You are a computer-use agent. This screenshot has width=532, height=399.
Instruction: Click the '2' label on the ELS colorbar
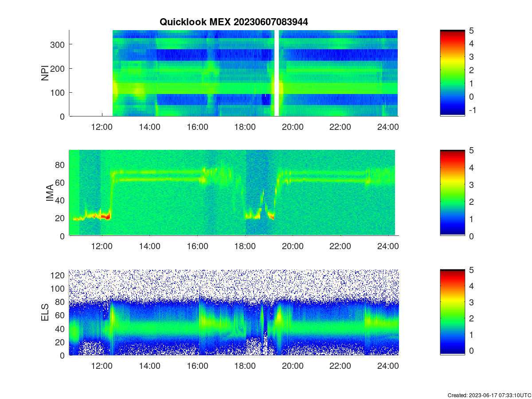pos(471,319)
